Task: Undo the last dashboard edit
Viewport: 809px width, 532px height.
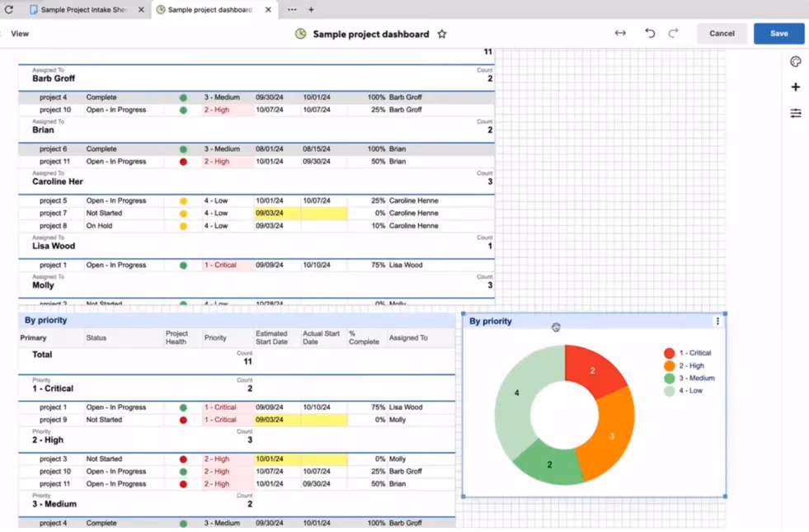Action: pos(650,33)
